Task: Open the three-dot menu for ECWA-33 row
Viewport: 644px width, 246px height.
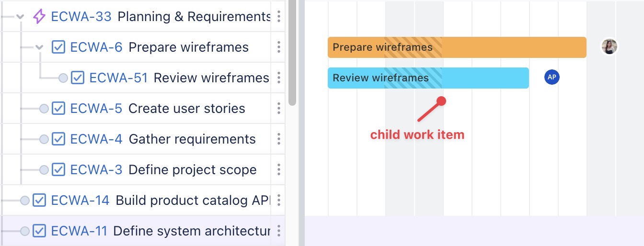Action: (278, 17)
